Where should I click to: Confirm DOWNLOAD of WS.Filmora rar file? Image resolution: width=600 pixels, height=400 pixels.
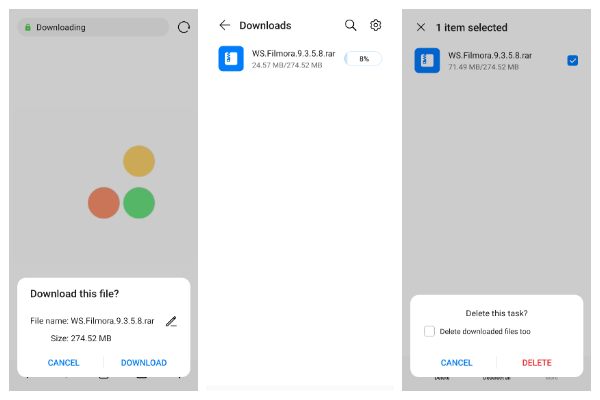(x=144, y=362)
